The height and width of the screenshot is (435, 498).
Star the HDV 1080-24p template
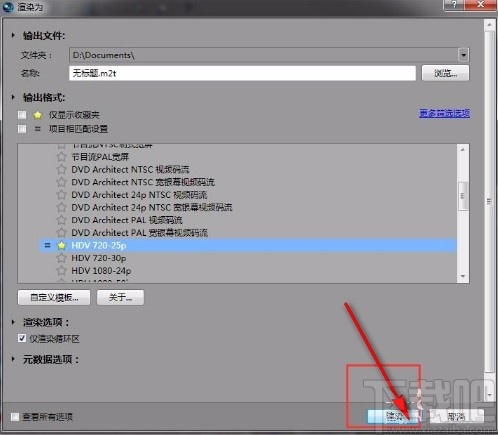pos(61,271)
